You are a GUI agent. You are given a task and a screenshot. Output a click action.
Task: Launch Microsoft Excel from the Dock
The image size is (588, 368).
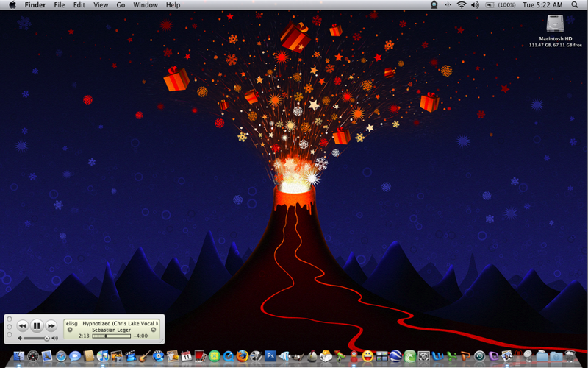451,356
